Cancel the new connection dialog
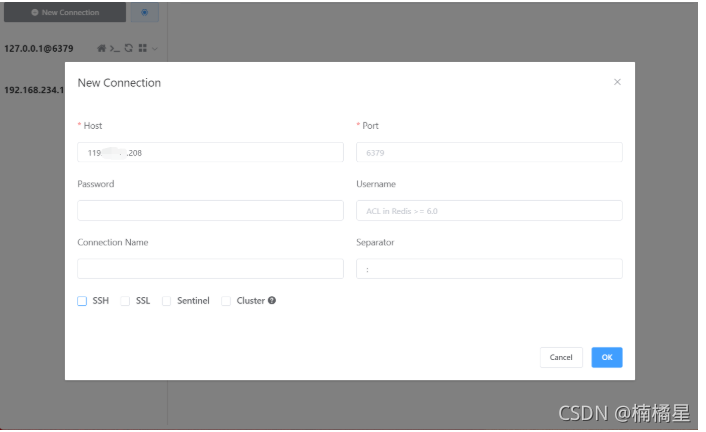706x432 pixels. 561,357
